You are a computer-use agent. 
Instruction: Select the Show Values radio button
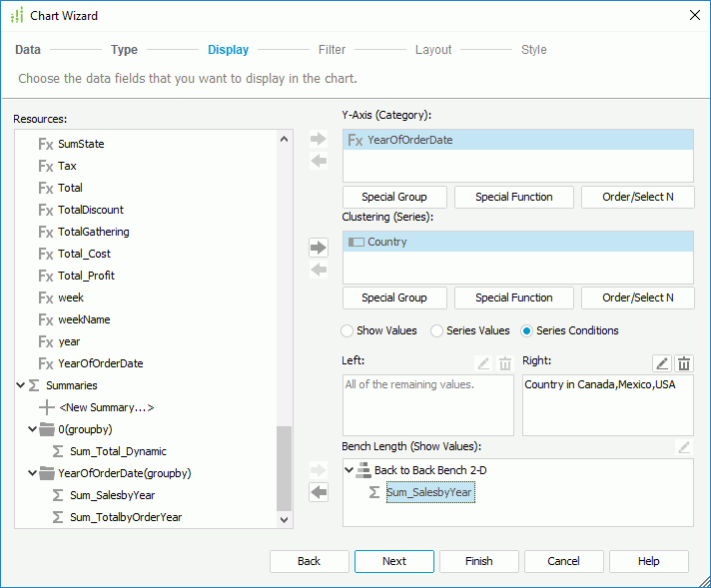click(348, 330)
